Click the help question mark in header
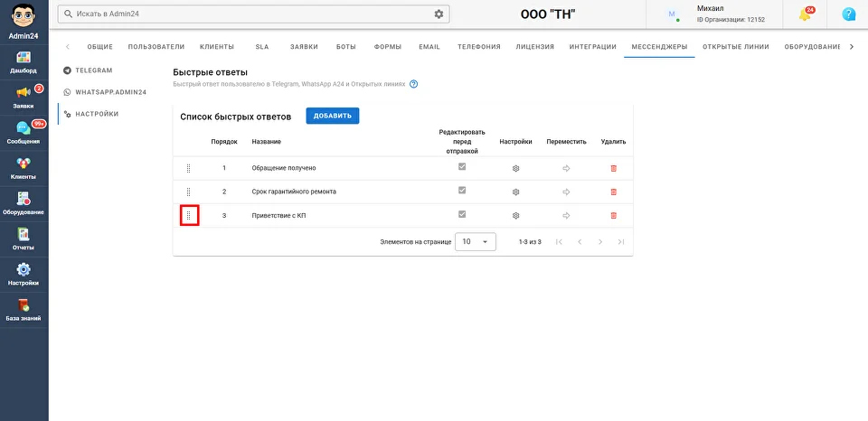The width and height of the screenshot is (868, 421). [848, 14]
